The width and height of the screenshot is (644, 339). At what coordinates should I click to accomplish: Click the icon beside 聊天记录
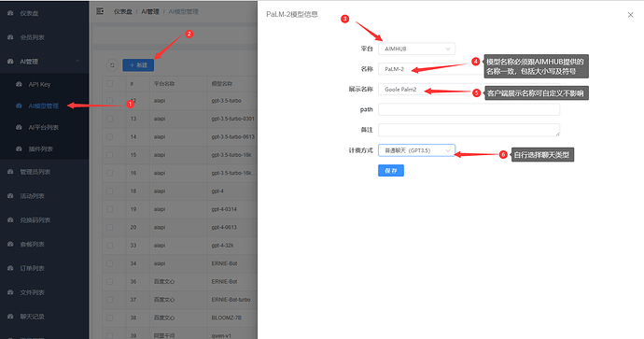pos(10,317)
